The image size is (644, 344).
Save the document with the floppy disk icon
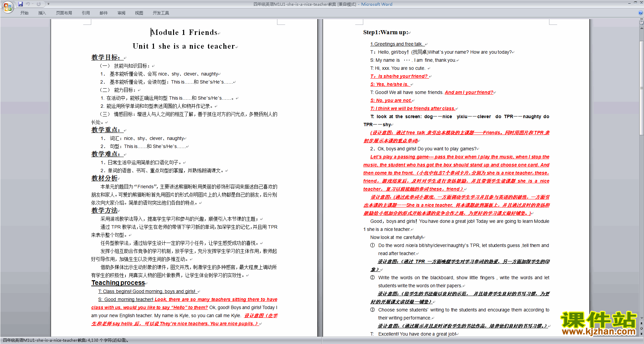(x=20, y=4)
